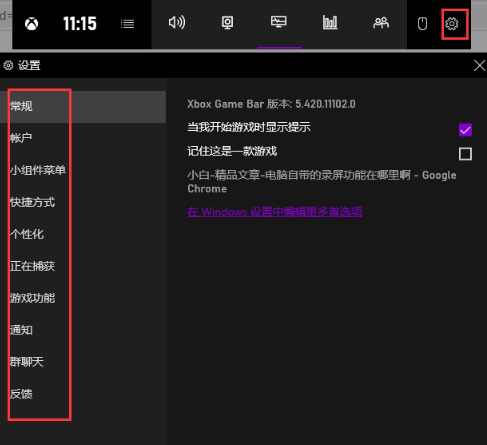
Task: Click the 小白-精品文章 Google Chrome window title text
Action: click(x=322, y=182)
